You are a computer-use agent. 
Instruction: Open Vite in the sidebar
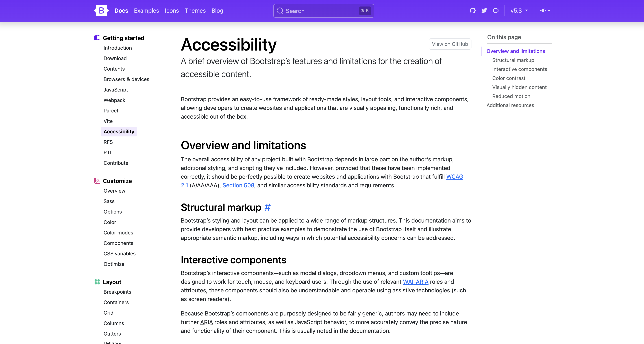(x=108, y=121)
